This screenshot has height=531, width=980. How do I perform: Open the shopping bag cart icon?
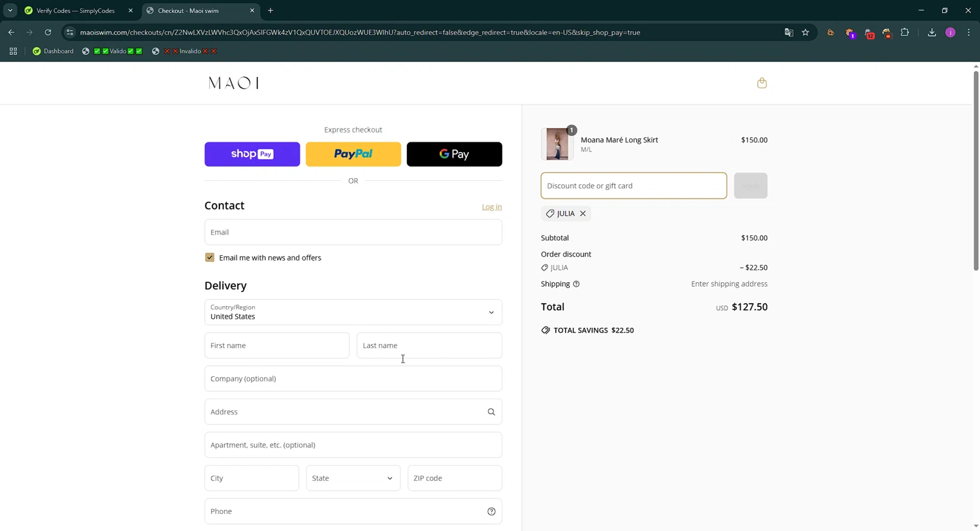(762, 83)
